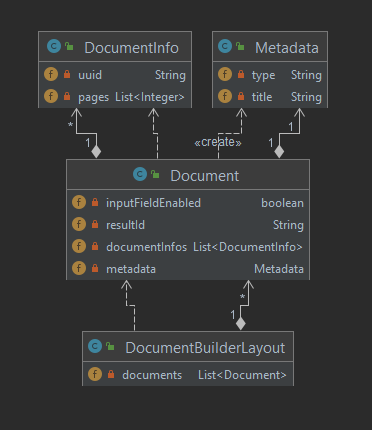Click the String type of resultId

[288, 225]
